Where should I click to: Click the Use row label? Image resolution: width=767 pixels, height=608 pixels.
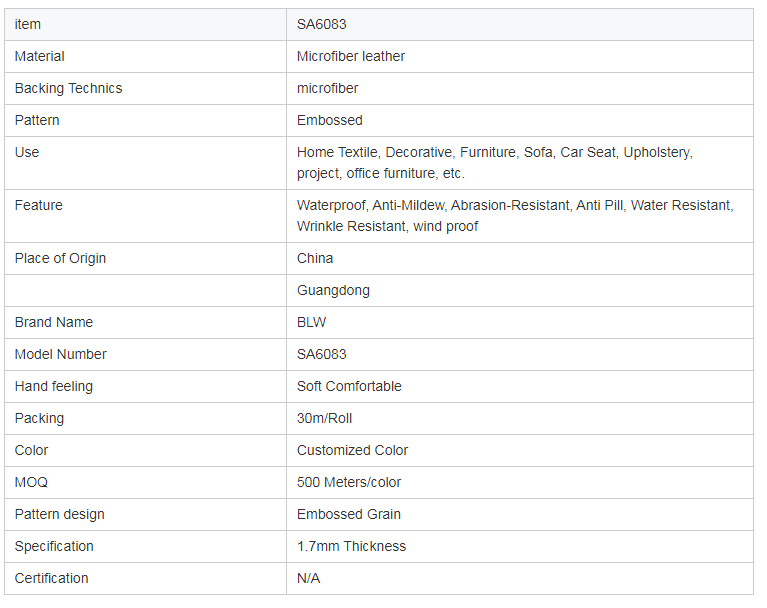[x=27, y=152]
